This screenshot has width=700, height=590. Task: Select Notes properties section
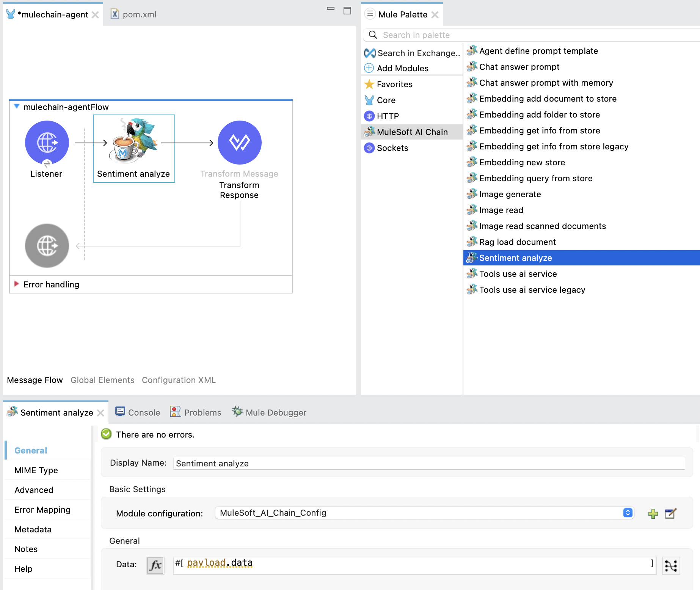[48, 549]
